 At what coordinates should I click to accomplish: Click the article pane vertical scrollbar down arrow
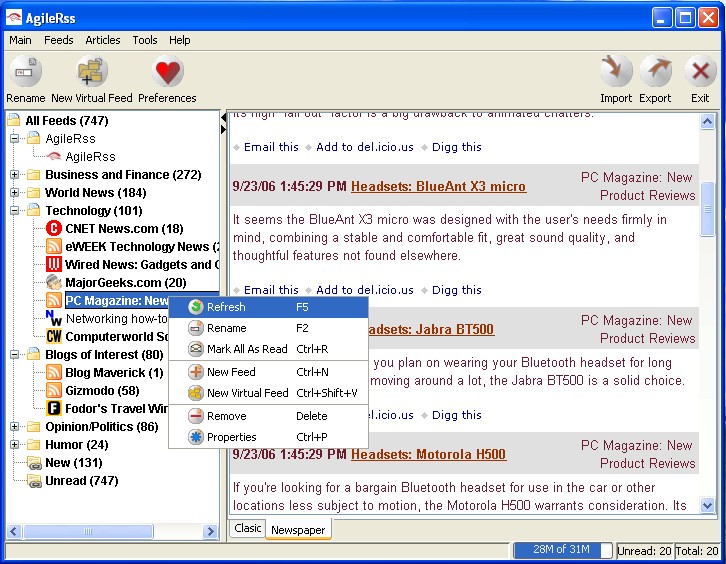(708, 506)
